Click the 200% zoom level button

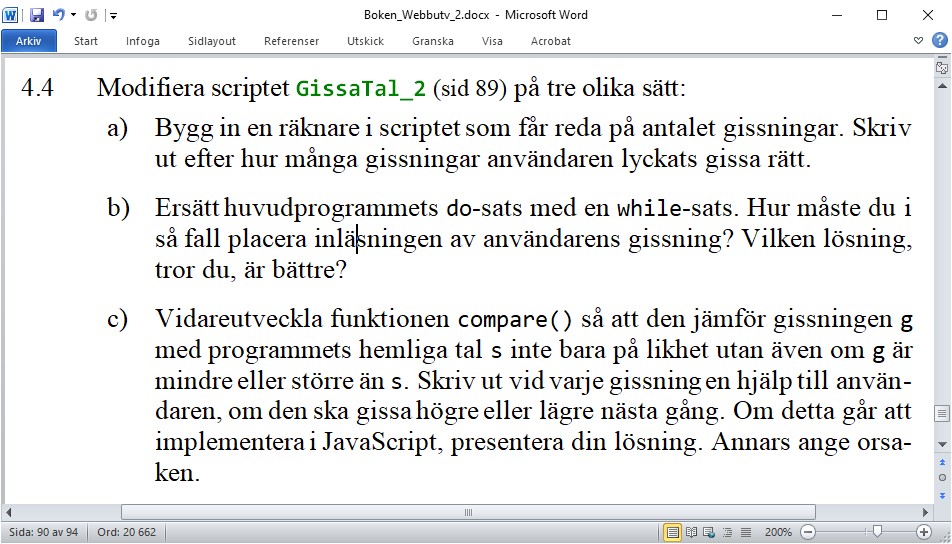point(778,532)
